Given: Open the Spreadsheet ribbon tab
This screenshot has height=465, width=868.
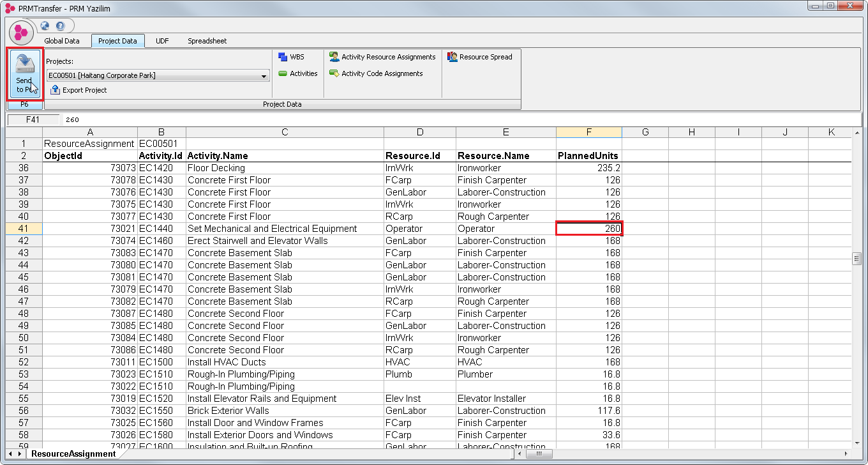Looking at the screenshot, I should pyautogui.click(x=207, y=41).
